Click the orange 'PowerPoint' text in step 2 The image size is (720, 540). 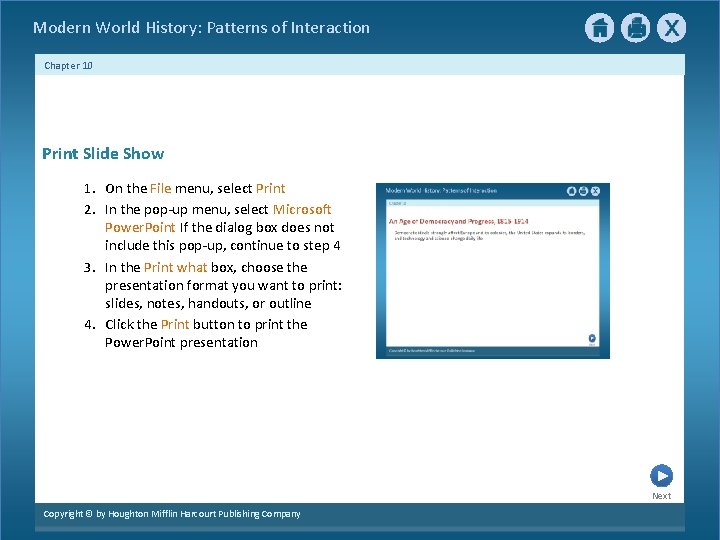click(x=140, y=227)
